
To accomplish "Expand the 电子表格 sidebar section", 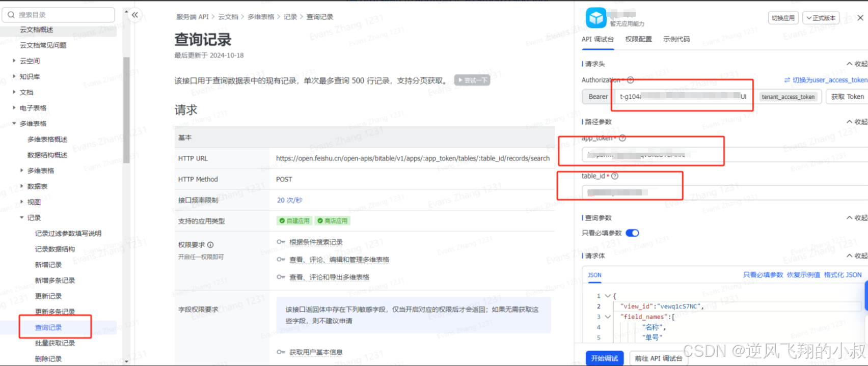I will pyautogui.click(x=14, y=108).
